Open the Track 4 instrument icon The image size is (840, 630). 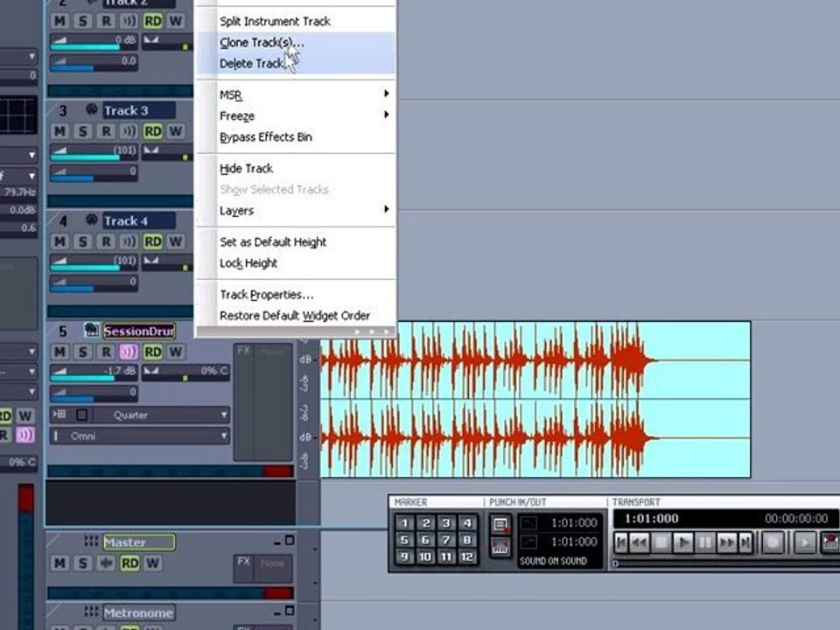[92, 220]
